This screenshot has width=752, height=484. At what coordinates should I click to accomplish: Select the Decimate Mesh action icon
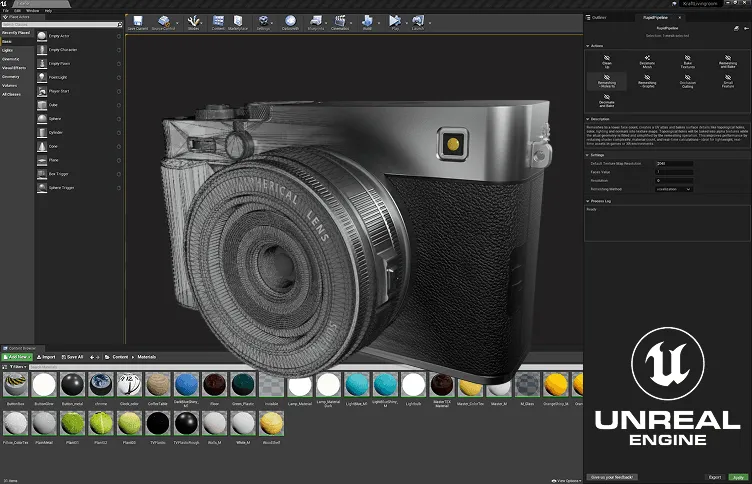pos(646,57)
